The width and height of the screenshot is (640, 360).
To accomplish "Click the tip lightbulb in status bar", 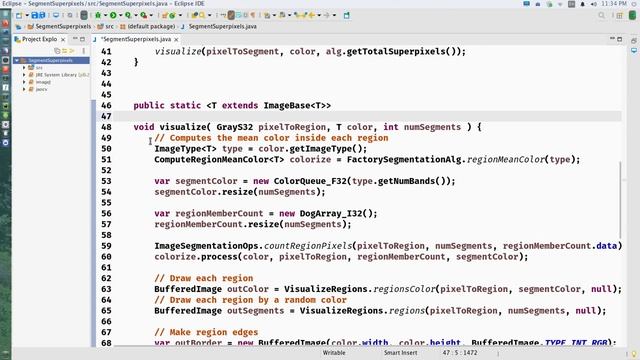I will pyautogui.click(x=633, y=353).
